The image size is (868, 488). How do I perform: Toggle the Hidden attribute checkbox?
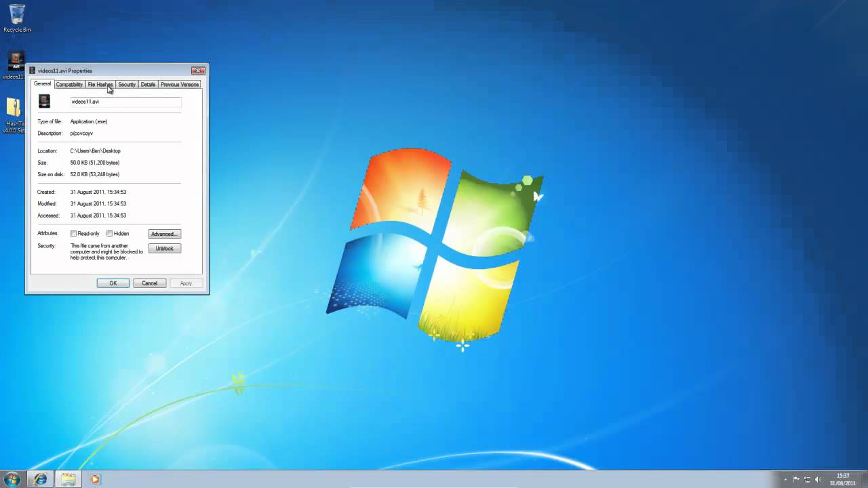click(x=109, y=234)
